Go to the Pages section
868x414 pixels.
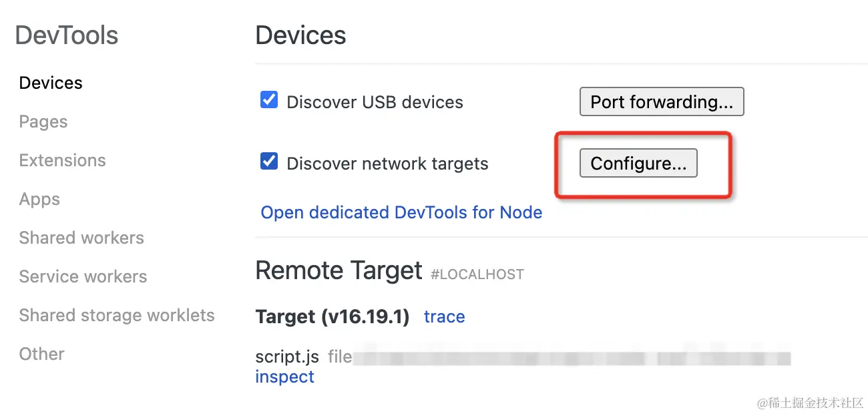43,122
